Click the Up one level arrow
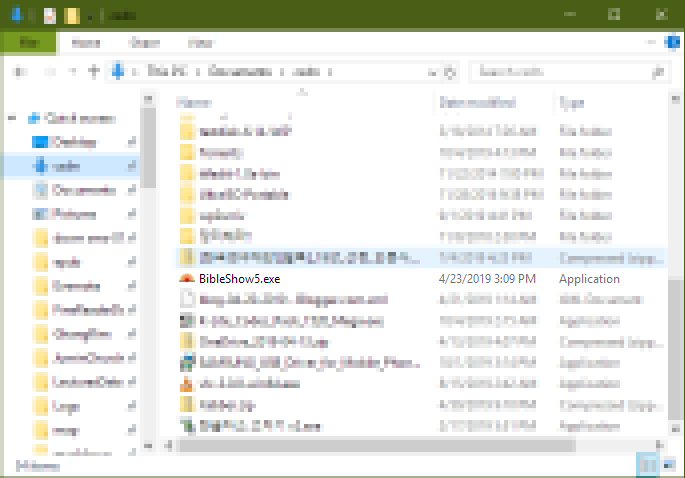Image resolution: width=685 pixels, height=478 pixels. point(94,72)
